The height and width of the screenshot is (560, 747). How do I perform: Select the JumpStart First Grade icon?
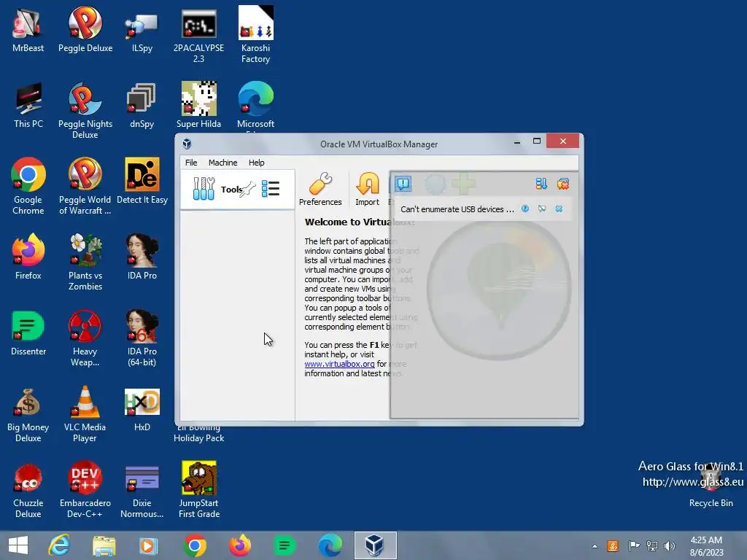(198, 489)
